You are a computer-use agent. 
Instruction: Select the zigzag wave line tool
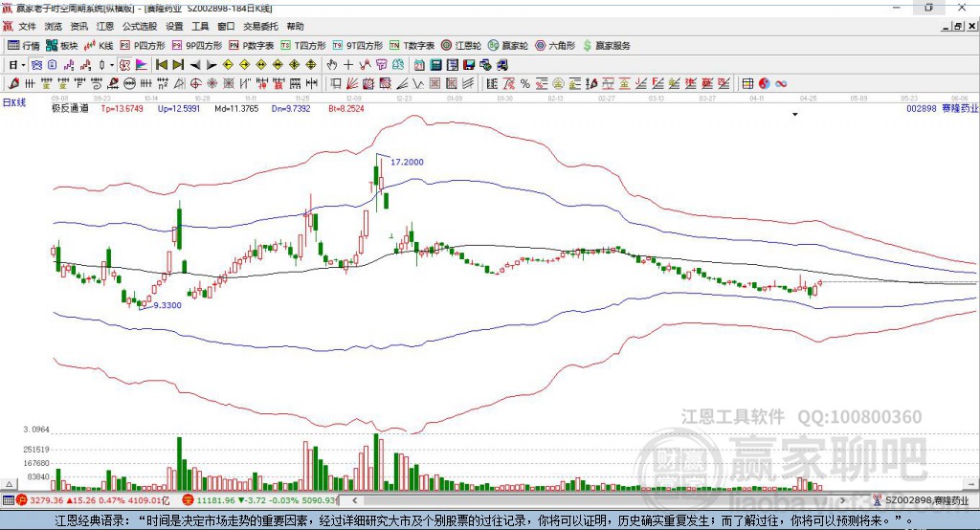[418, 84]
